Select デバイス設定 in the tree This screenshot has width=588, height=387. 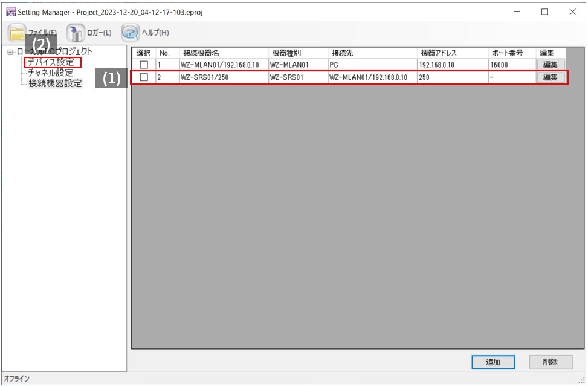pyautogui.click(x=51, y=62)
